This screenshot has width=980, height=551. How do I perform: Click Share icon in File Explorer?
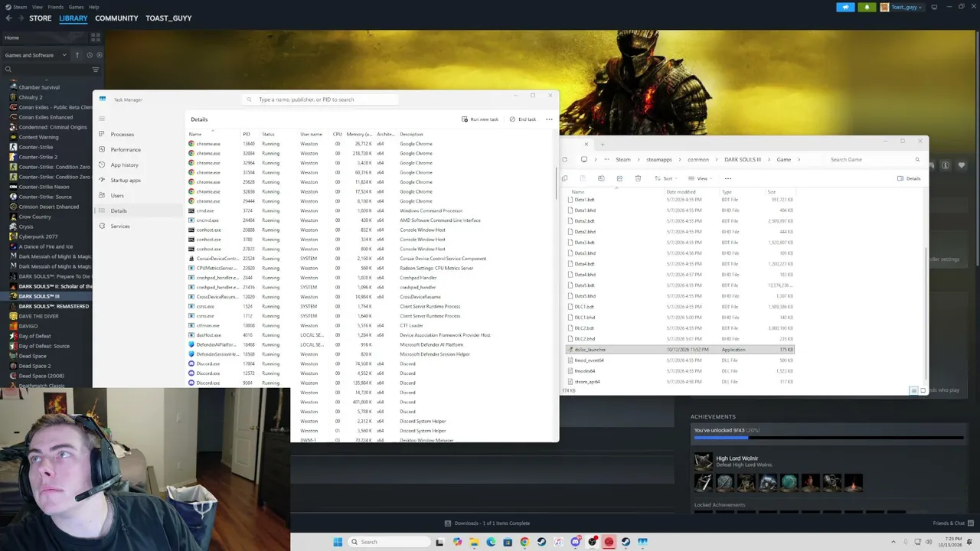tap(619, 178)
